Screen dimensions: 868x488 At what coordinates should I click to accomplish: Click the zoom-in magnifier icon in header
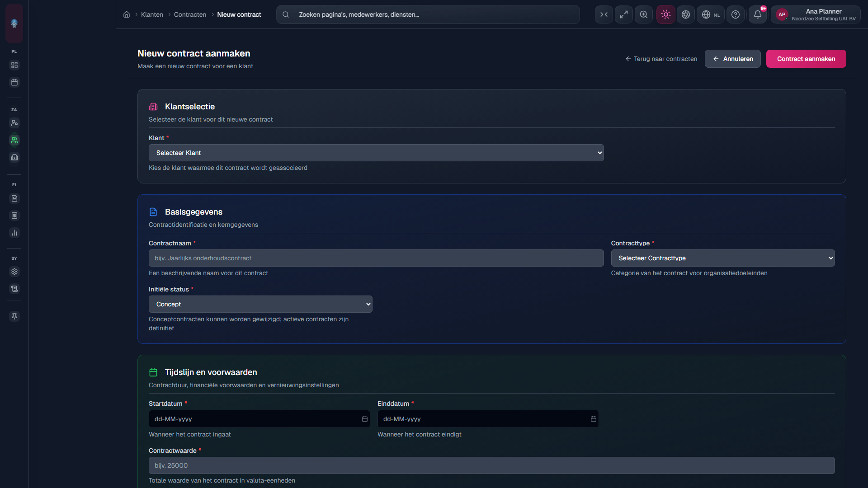tap(644, 14)
